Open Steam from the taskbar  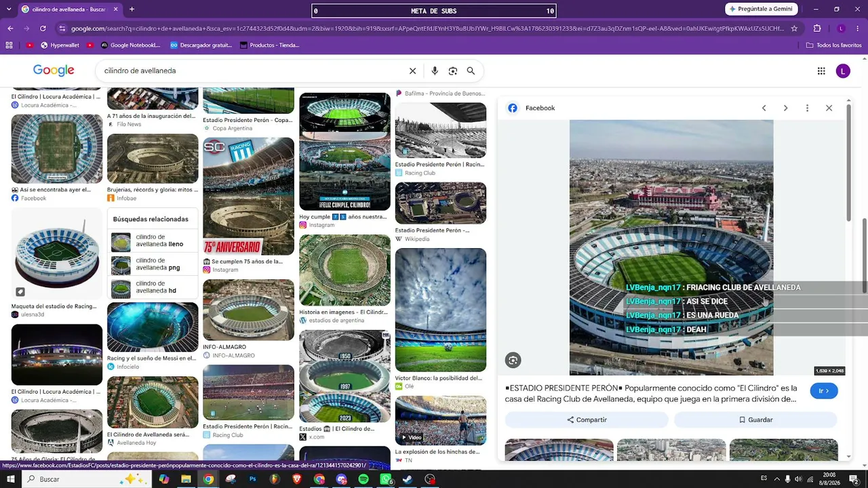coord(408,479)
